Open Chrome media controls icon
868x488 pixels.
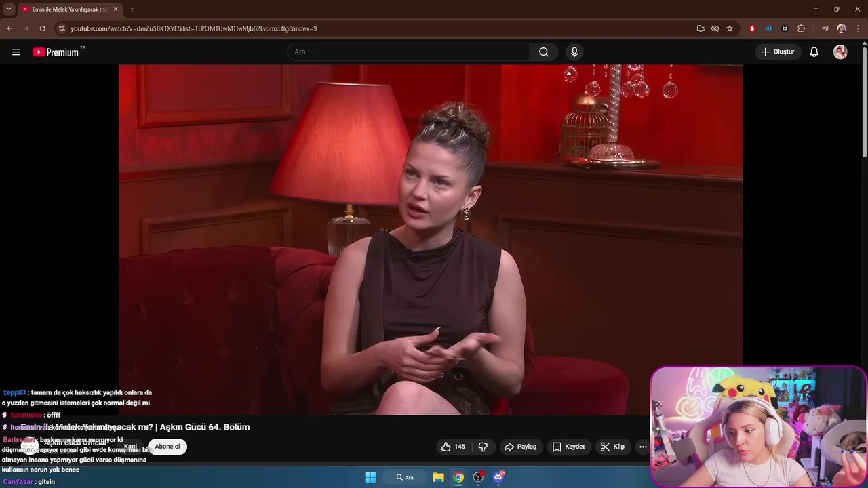(x=825, y=28)
